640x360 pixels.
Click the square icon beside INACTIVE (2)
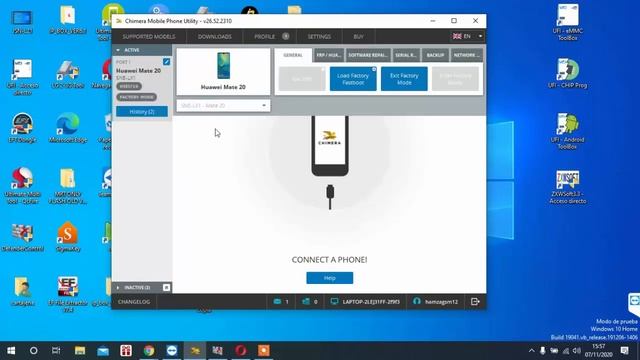pyautogui.click(x=167, y=288)
